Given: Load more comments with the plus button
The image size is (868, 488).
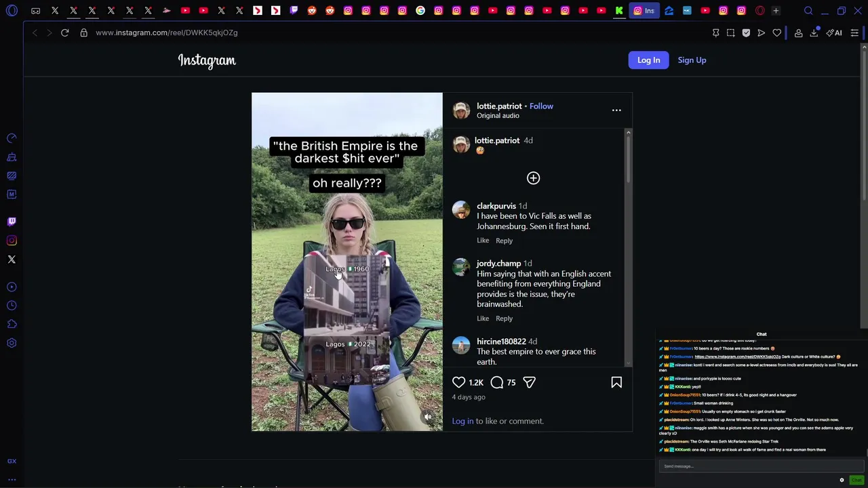Looking at the screenshot, I should (533, 178).
